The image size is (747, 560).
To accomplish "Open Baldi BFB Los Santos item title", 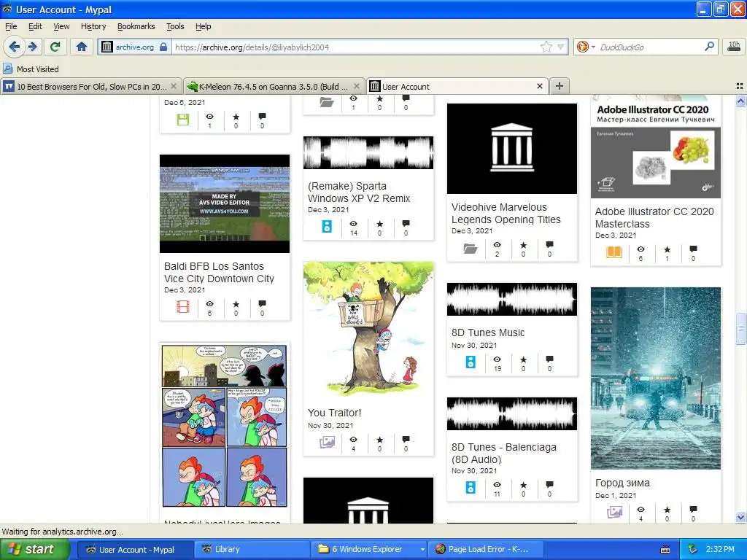I will tap(219, 273).
